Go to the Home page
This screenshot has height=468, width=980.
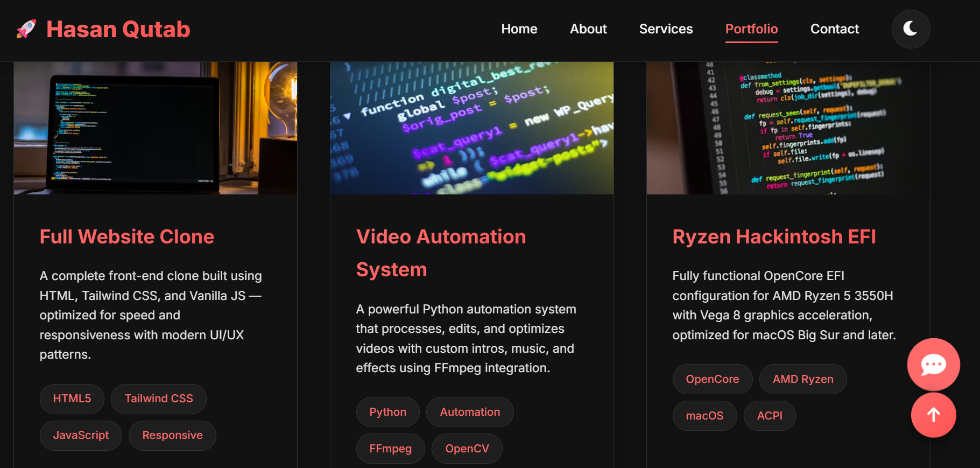pyautogui.click(x=519, y=29)
